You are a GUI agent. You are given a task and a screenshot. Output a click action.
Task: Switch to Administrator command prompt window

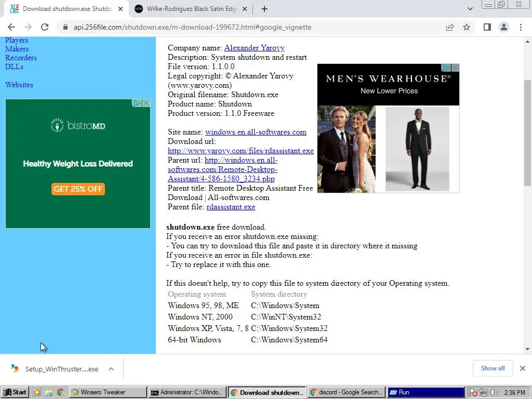[187, 392]
